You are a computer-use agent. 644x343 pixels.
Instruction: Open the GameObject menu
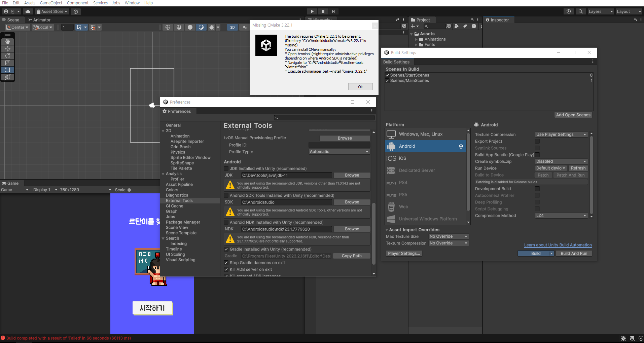[51, 3]
